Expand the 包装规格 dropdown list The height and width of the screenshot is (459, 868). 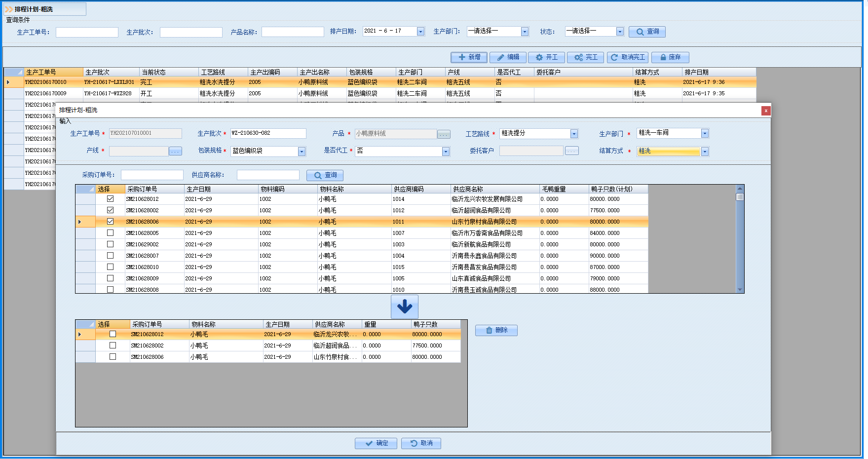pos(302,152)
